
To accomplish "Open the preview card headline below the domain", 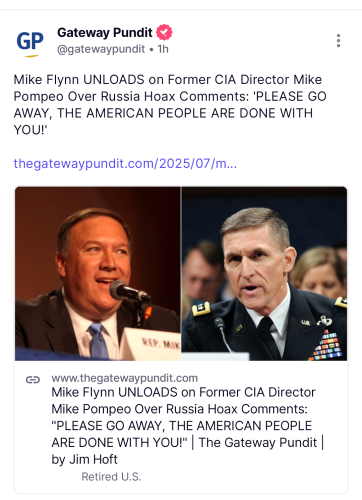I will point(188,426).
